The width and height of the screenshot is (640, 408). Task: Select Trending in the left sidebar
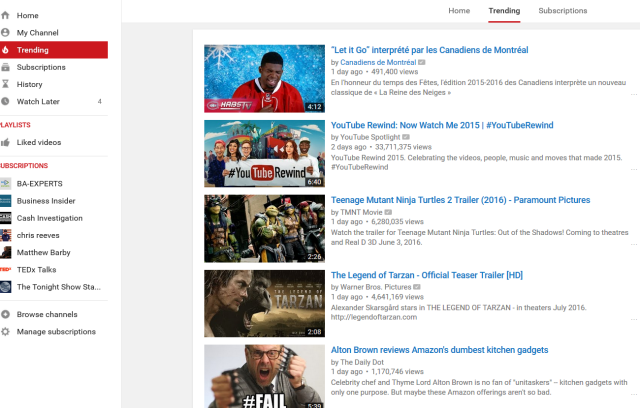tap(54, 50)
